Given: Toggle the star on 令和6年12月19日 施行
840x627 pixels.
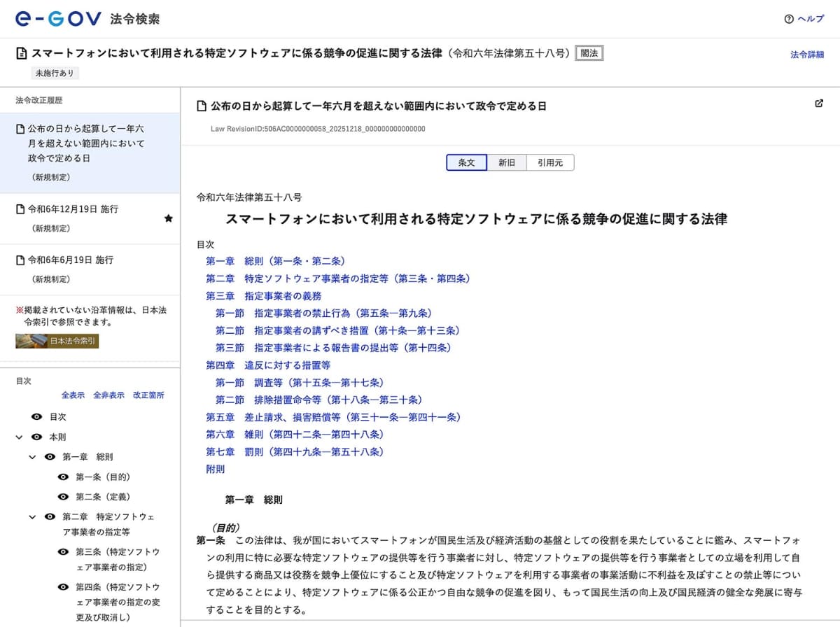Looking at the screenshot, I should point(168,218).
